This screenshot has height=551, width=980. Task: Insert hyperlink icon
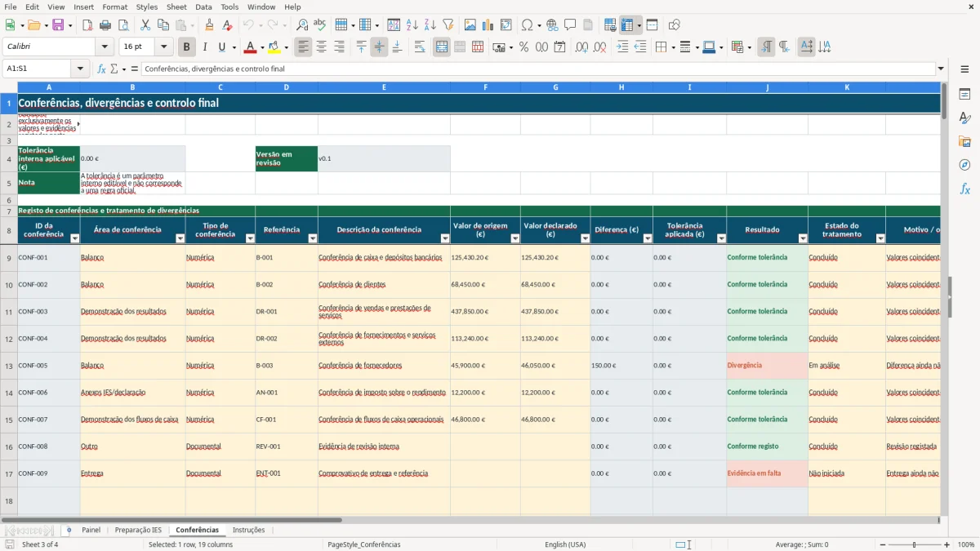point(552,25)
